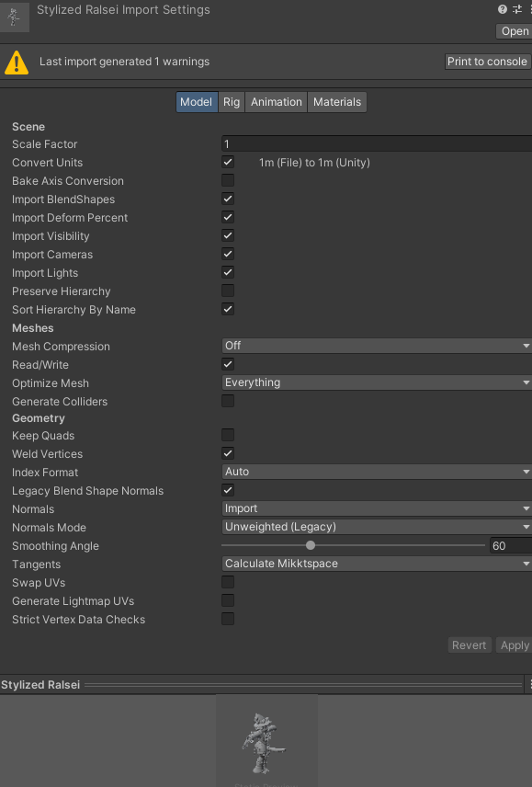The image size is (532, 787).
Task: Click the help question mark icon
Action: click(502, 9)
